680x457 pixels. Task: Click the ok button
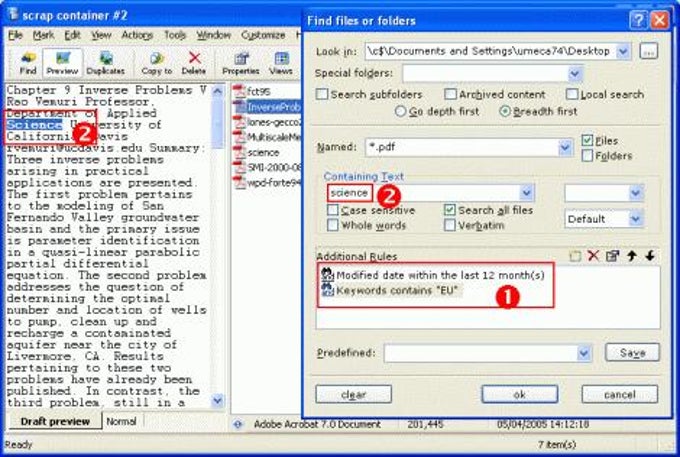[520, 395]
